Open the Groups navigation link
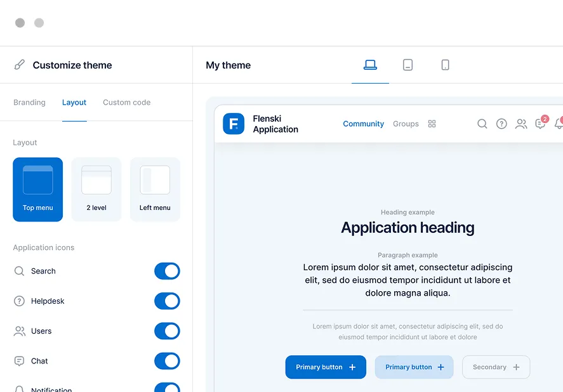The width and height of the screenshot is (563, 392). (406, 124)
